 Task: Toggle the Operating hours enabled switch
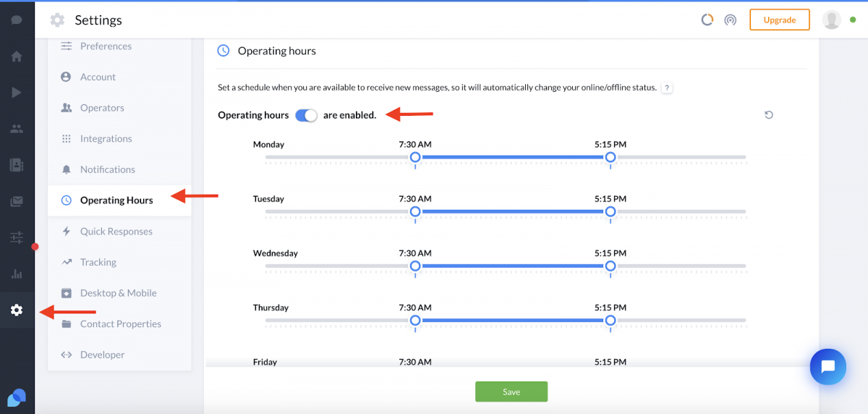click(x=307, y=115)
